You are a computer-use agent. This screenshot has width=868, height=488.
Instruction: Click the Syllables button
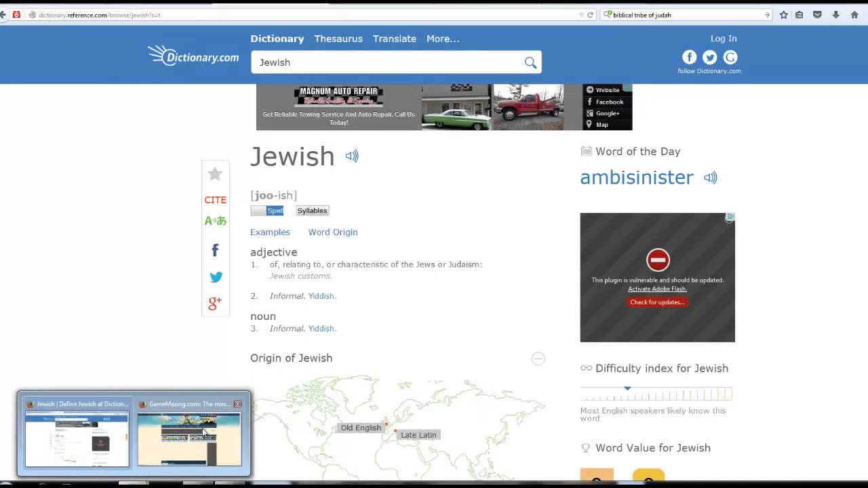(x=313, y=211)
